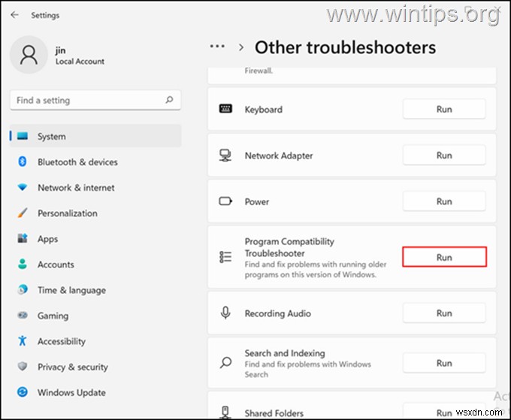Open Apps settings
Image resolution: width=511 pixels, height=420 pixels.
tap(95, 238)
